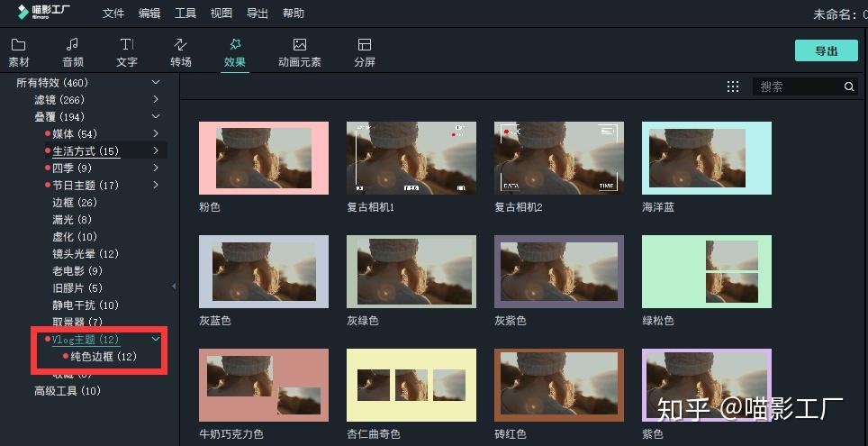Open the 素材 media tab
This screenshot has height=446, width=868.
click(19, 53)
